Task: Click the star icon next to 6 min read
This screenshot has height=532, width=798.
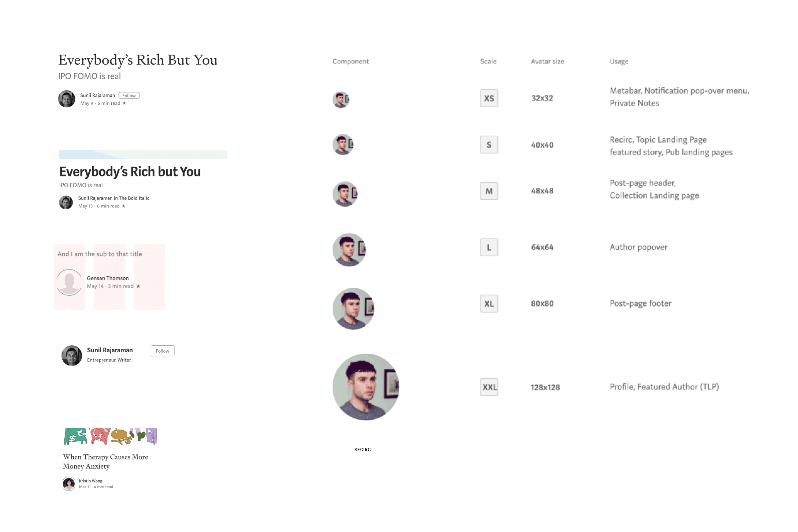Action: [124, 103]
